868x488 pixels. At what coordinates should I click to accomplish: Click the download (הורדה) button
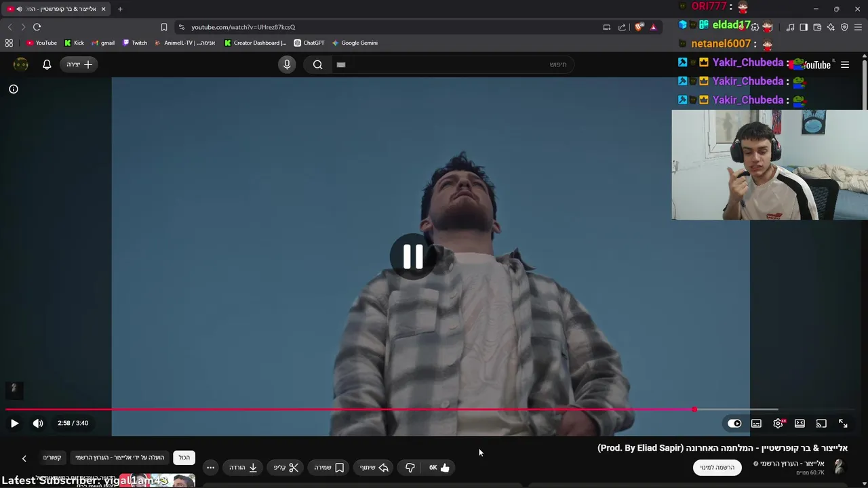tap(243, 468)
